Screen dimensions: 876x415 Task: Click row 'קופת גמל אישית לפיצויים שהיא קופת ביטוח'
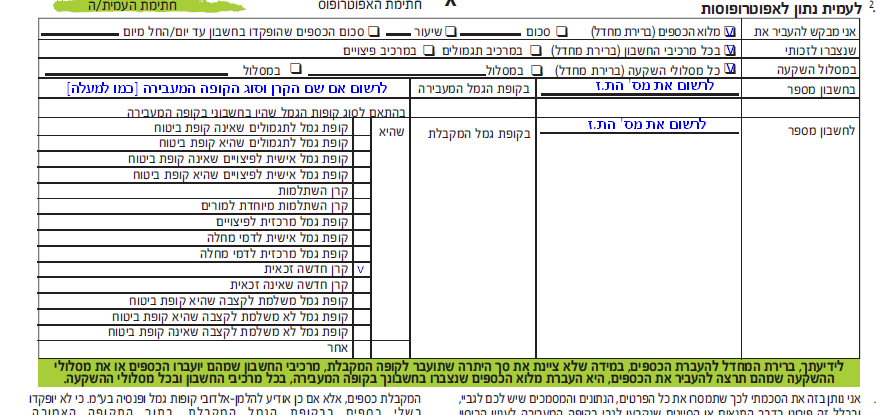[x=197, y=175]
